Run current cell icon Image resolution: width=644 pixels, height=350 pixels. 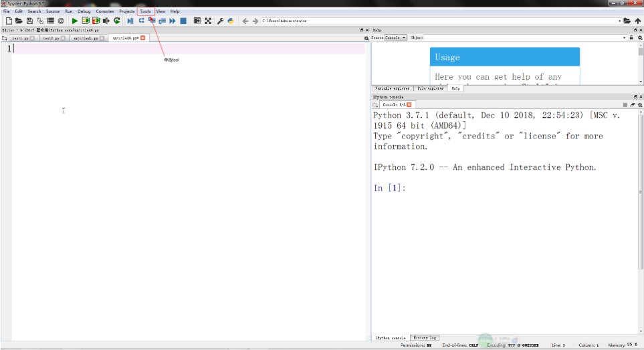(86, 21)
